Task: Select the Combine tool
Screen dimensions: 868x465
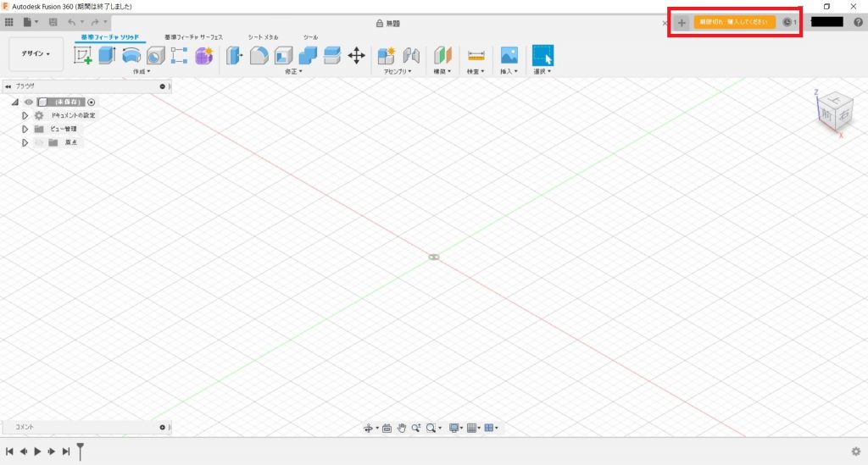Action: tap(308, 55)
